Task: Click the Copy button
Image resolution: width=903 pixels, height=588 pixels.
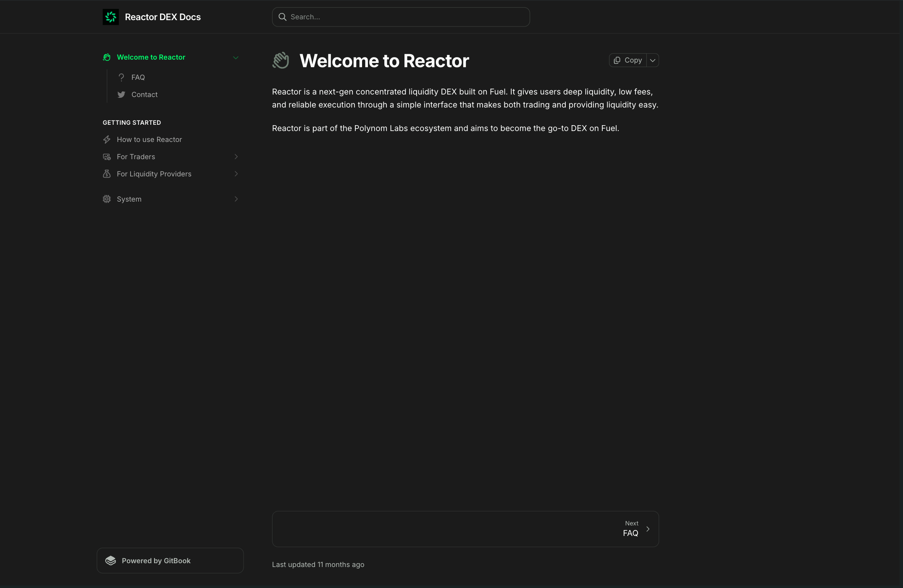Action: pyautogui.click(x=627, y=60)
